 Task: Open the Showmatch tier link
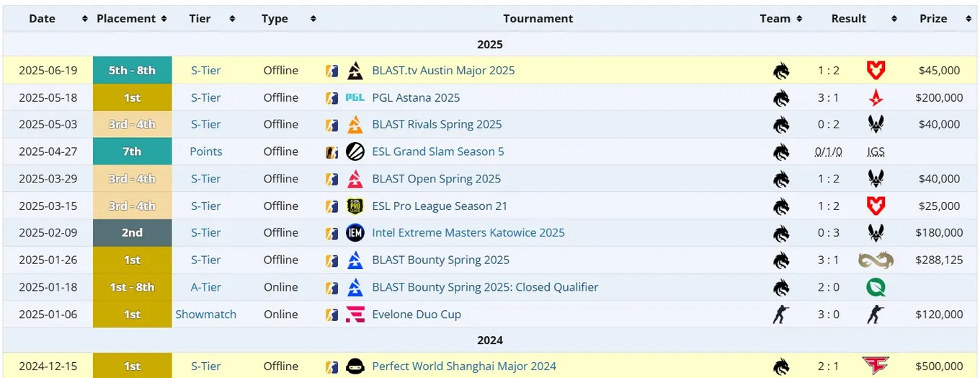point(206,315)
